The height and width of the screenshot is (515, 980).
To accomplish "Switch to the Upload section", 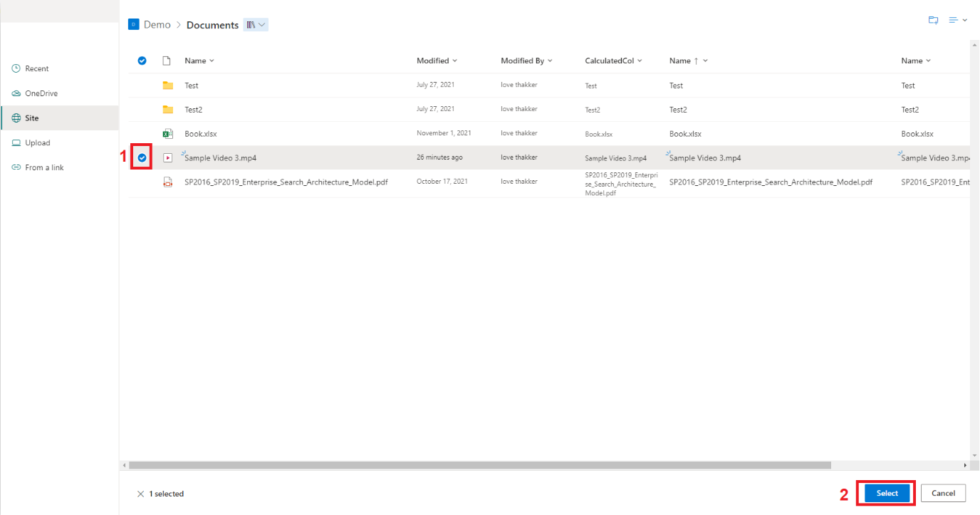I will (x=16, y=142).
